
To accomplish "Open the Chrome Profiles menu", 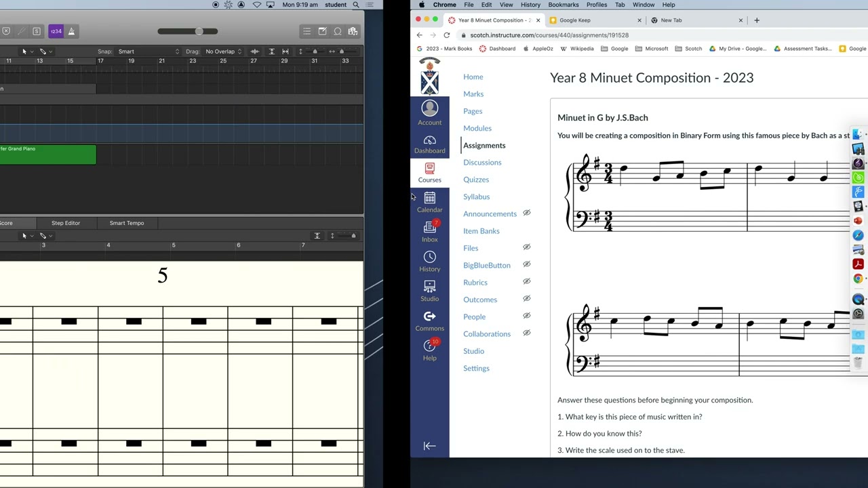I will 597,5.
